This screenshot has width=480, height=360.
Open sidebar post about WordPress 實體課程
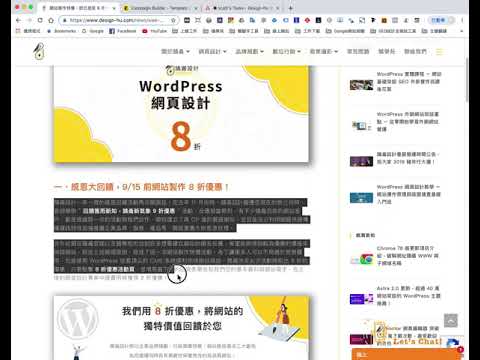pyautogui.click(x=409, y=81)
